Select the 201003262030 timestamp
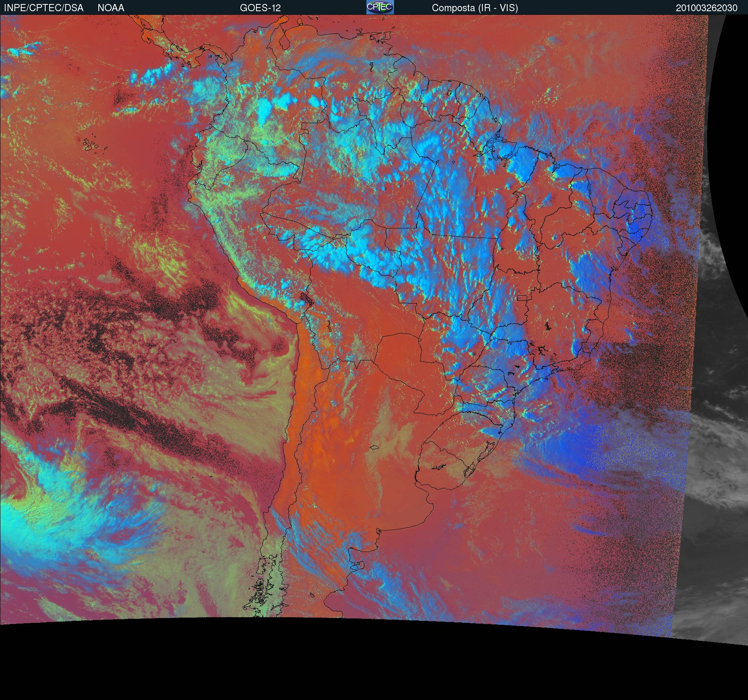The width and height of the screenshot is (748, 700). pos(707,8)
